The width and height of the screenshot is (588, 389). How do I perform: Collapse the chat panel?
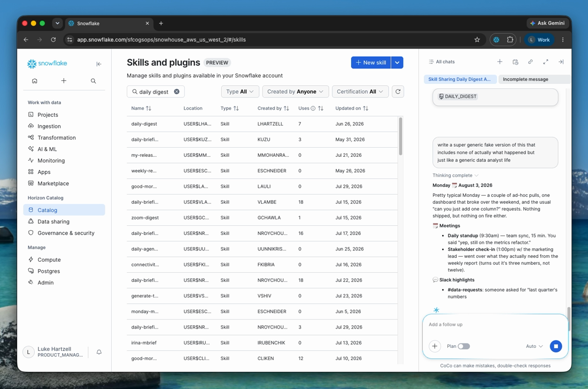pos(561,62)
